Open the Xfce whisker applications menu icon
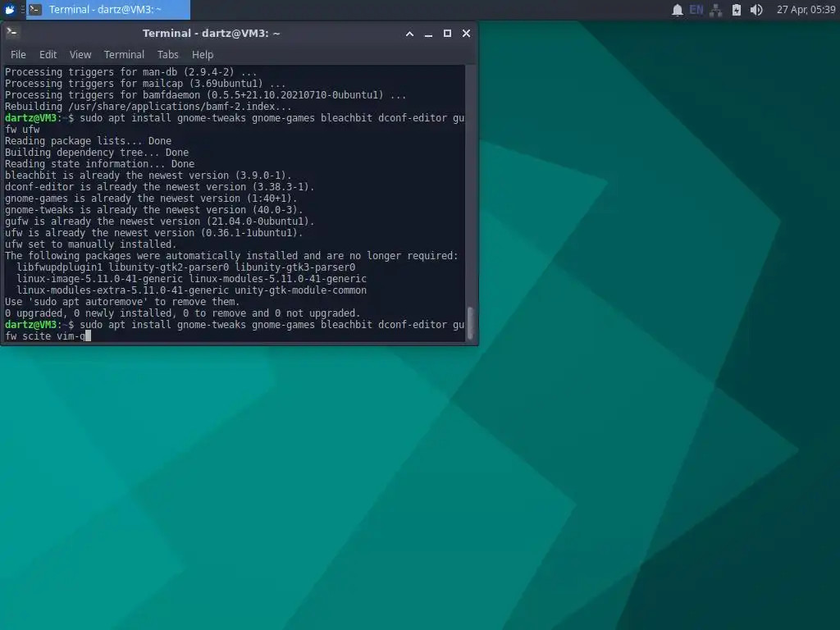Screen dimensions: 840x630 click(10, 10)
